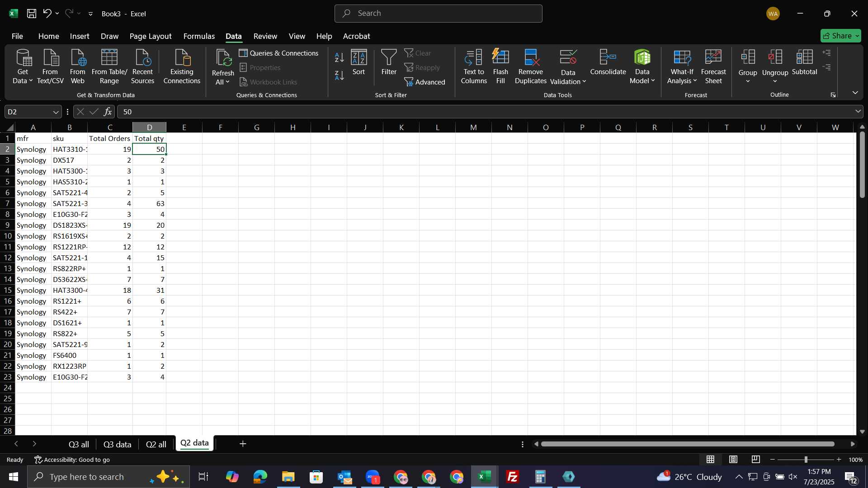Click the Undo icon
This screenshot has height=488, width=868.
coord(47,14)
